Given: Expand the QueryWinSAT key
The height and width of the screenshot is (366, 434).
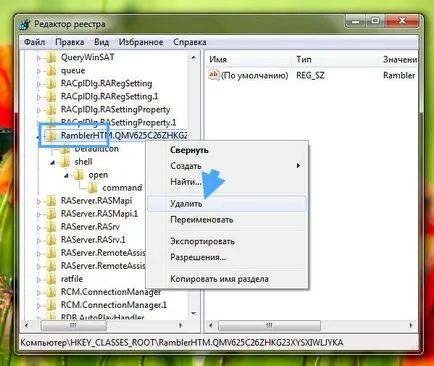Looking at the screenshot, I should 39,58.
